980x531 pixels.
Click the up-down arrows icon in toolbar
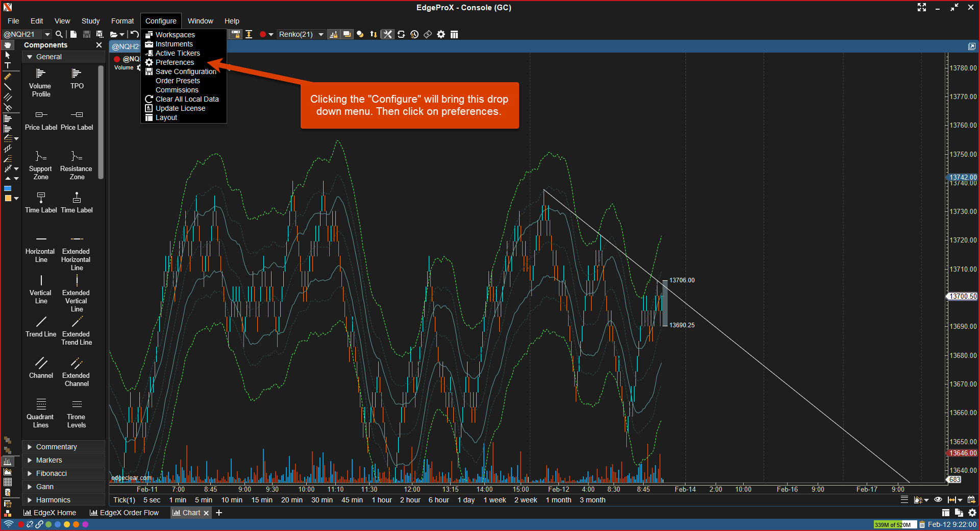374,34
